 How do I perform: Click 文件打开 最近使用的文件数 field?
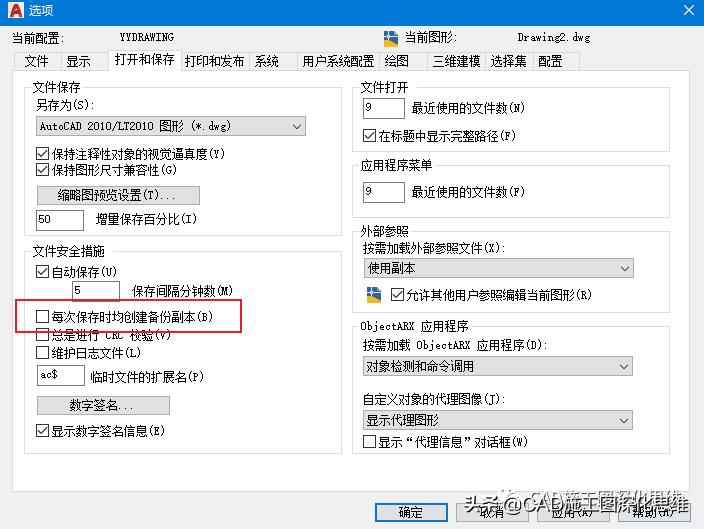(384, 108)
